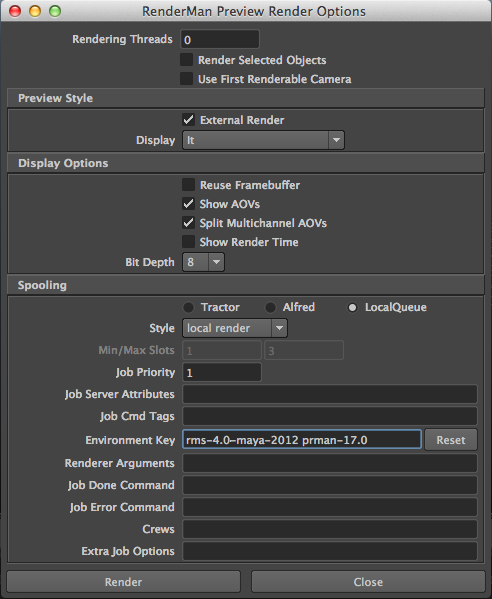Minimize window with yellow title bar button

point(35,11)
